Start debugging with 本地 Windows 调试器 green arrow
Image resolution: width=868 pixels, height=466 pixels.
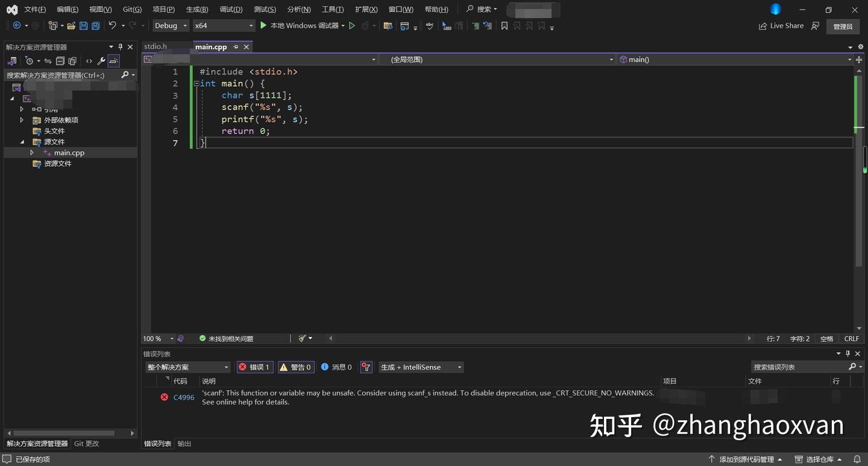(263, 25)
